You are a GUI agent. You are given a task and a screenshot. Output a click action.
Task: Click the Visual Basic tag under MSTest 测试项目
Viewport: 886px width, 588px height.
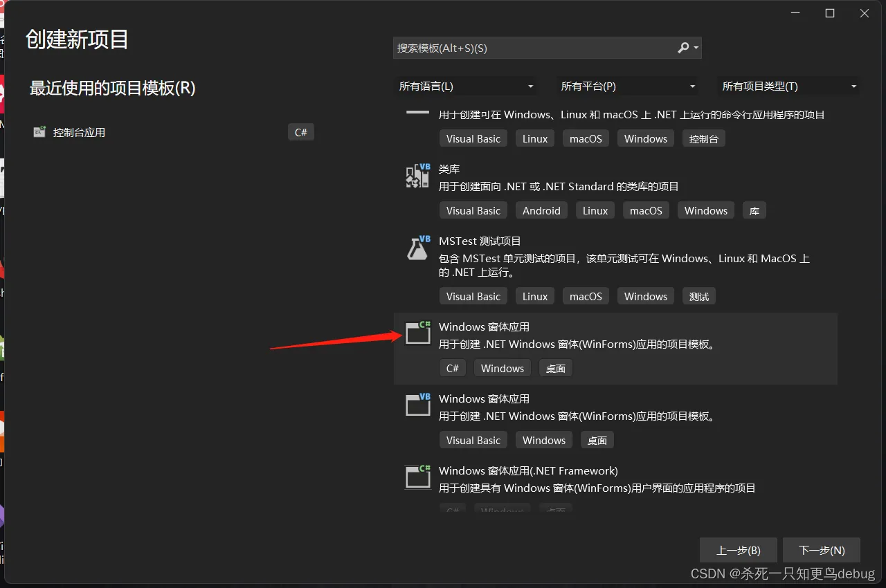point(473,297)
